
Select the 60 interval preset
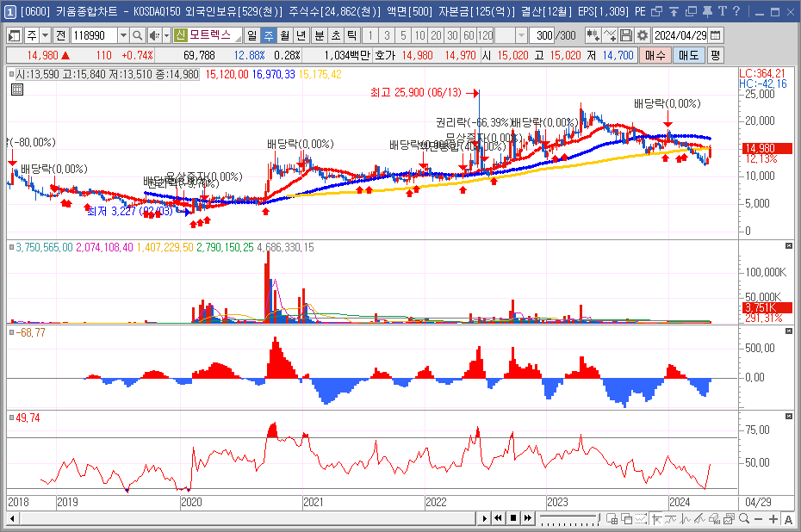469,35
